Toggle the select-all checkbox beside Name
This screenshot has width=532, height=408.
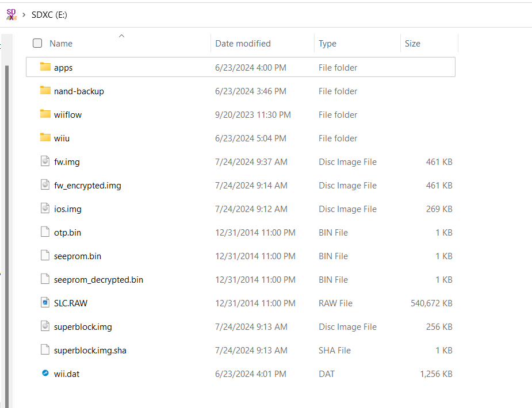(x=37, y=43)
